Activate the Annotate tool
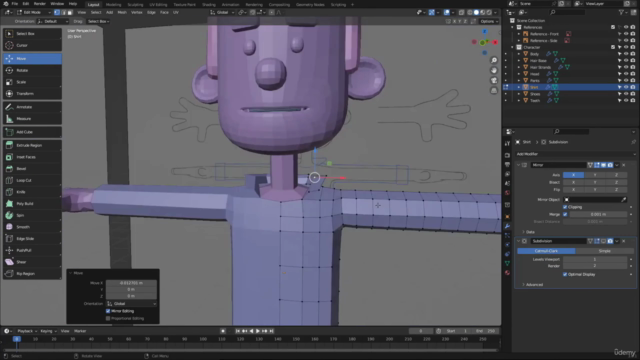This screenshot has height=360, width=640. [32, 107]
